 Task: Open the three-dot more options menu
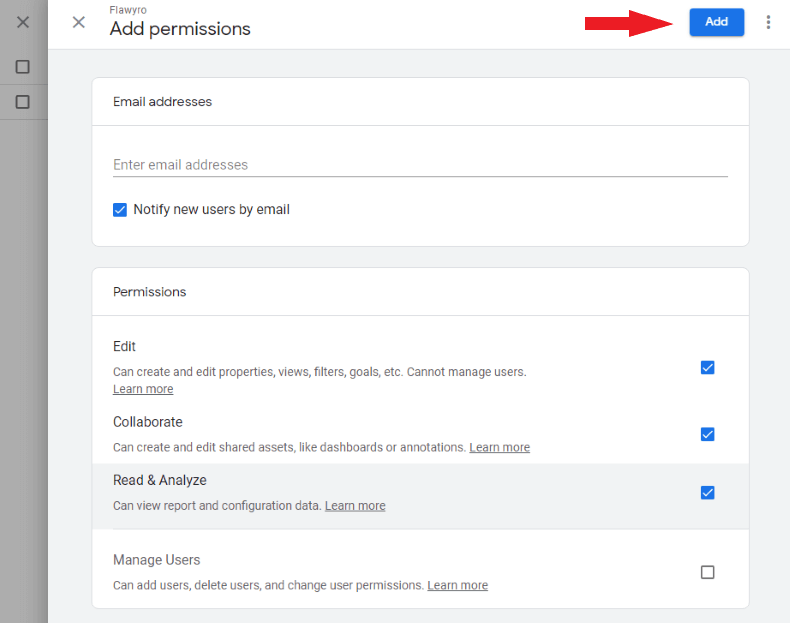pos(768,22)
